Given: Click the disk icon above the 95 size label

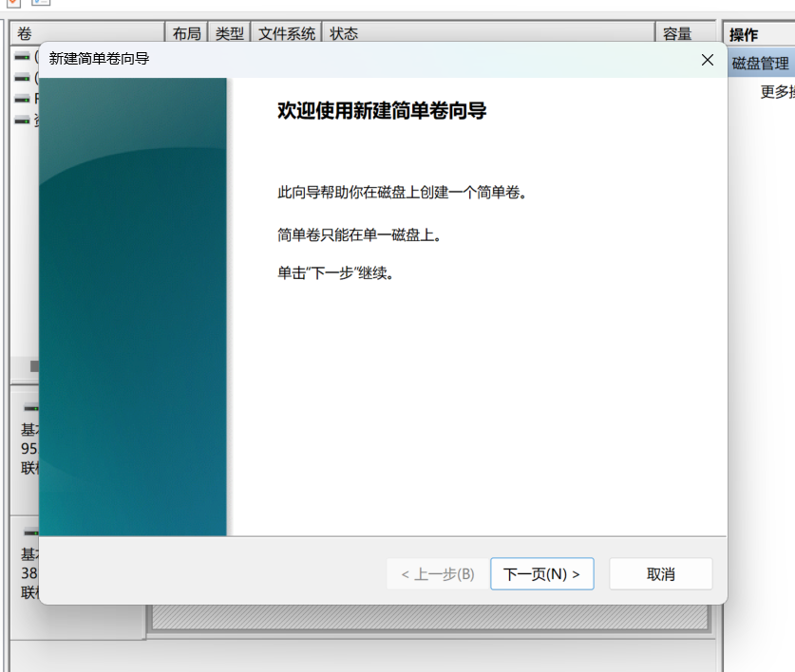Looking at the screenshot, I should coord(31,407).
